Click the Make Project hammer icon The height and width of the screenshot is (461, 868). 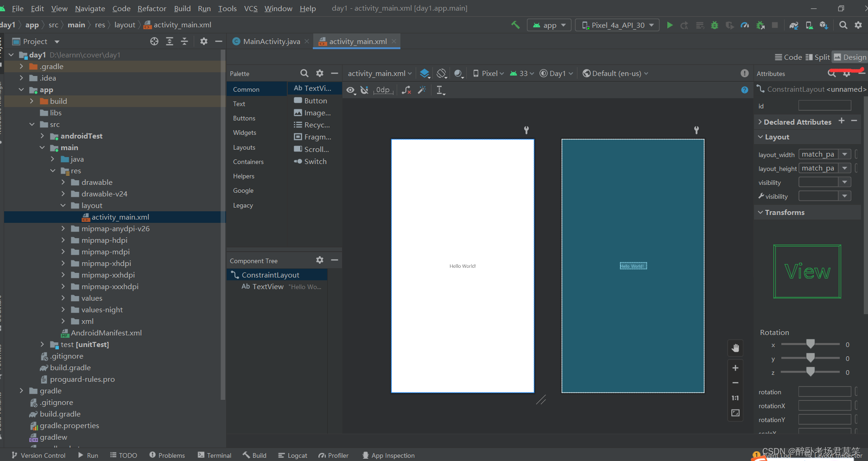click(515, 25)
